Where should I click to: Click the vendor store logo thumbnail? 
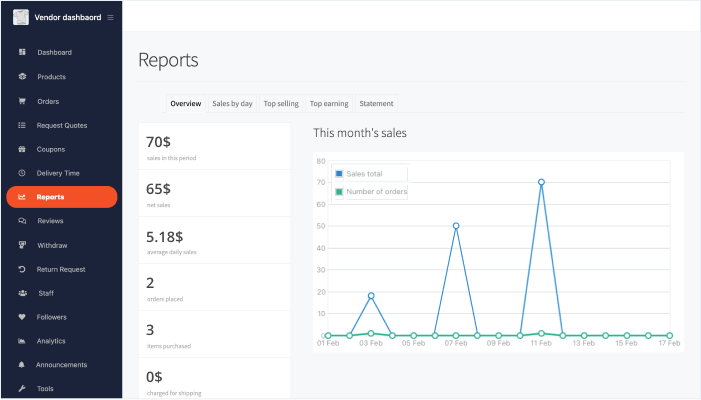pos(21,17)
